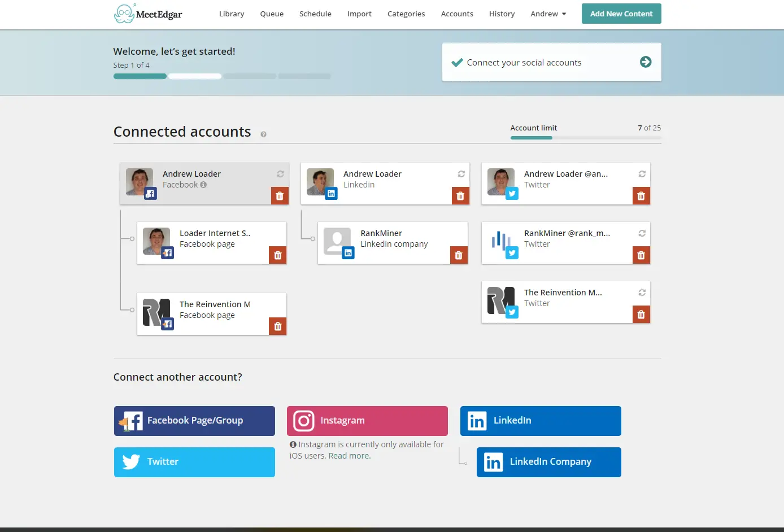Screen dimensions: 784x532
Task: Click the info icon below Instagram button
Action: [x=293, y=444]
